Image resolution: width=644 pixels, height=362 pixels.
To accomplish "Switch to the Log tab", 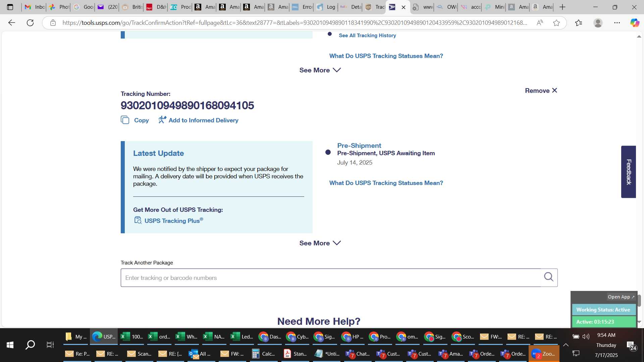I will pyautogui.click(x=326, y=7).
